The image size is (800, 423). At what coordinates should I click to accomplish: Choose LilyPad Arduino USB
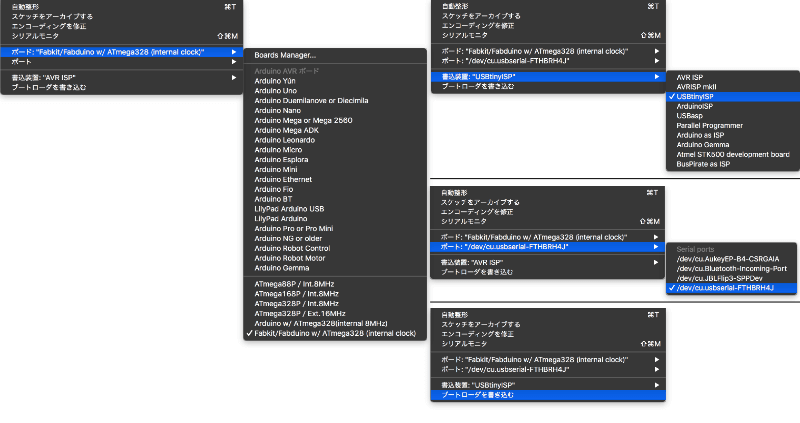click(335, 209)
